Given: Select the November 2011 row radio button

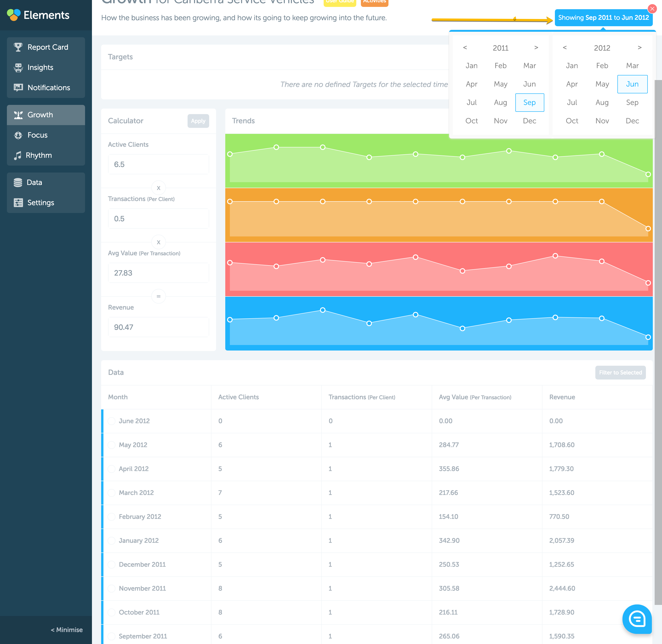Looking at the screenshot, I should point(111,589).
